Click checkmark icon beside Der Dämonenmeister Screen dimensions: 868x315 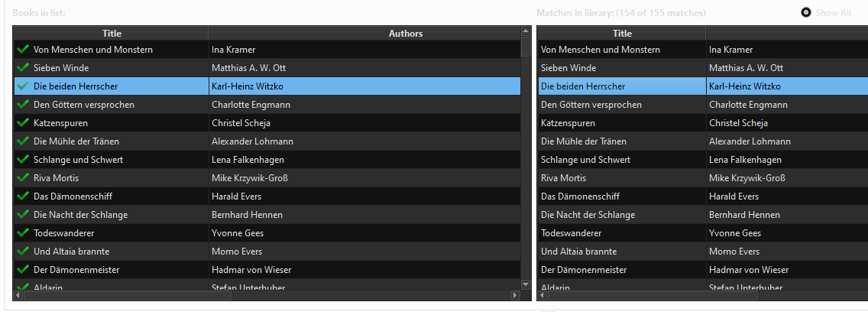pos(22,269)
